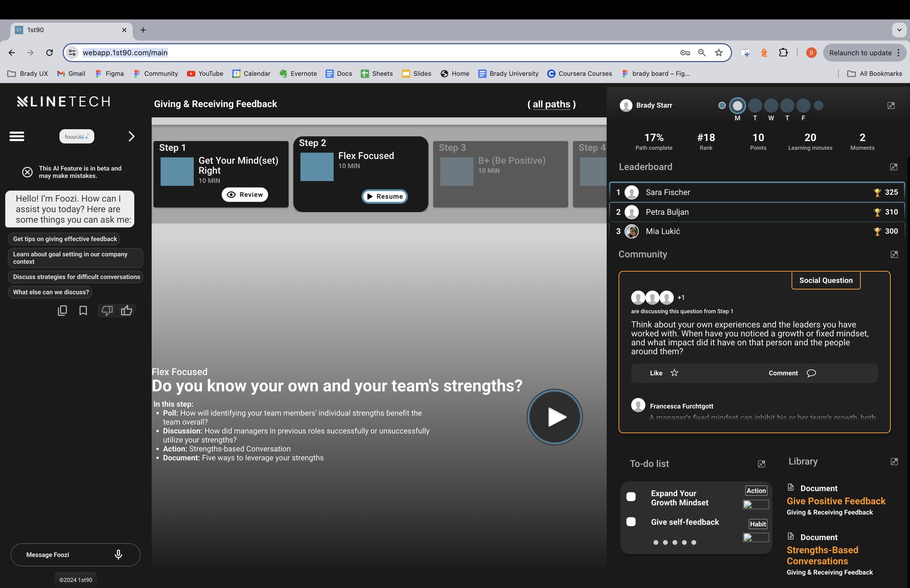The height and width of the screenshot is (588, 910).
Task: Select the Wednesday day circle
Action: pos(771,106)
